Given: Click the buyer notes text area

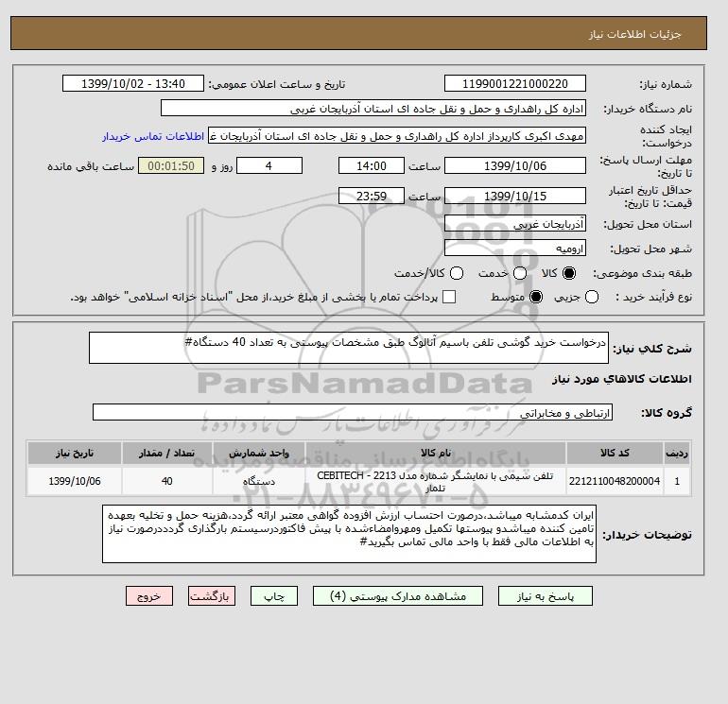Looking at the screenshot, I should (349, 534).
